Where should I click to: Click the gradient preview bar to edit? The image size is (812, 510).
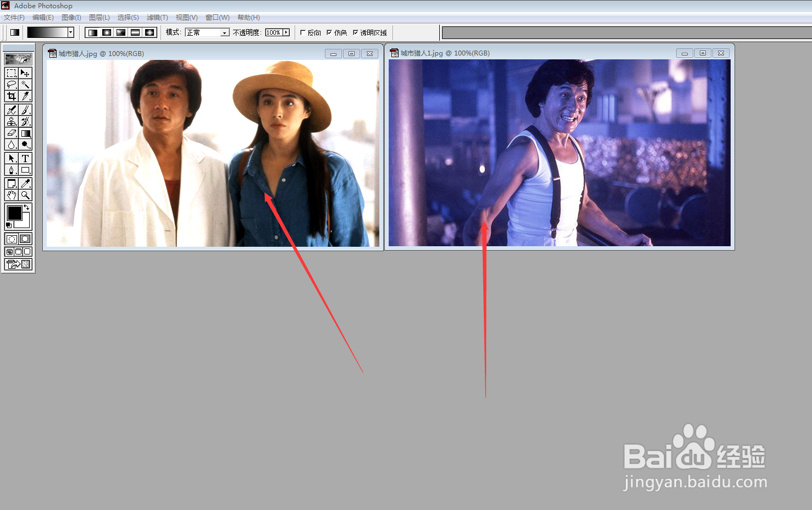(x=47, y=32)
